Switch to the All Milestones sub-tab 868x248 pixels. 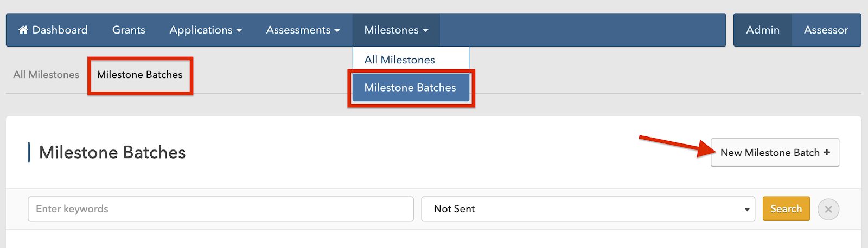(x=46, y=75)
